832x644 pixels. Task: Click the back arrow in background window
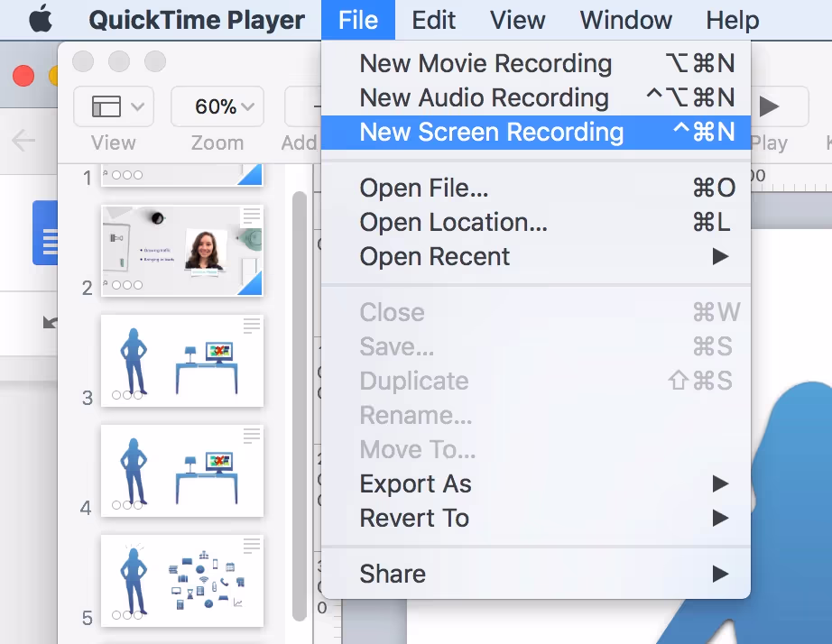tap(23, 141)
